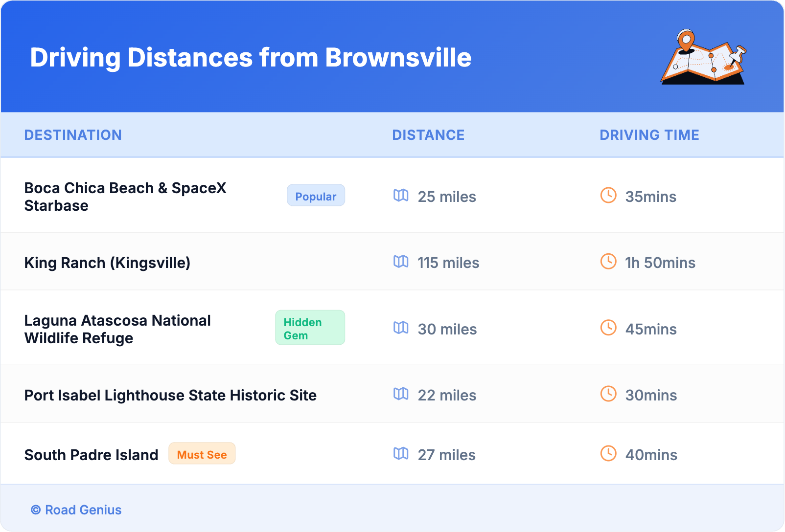The image size is (785, 532).
Task: Click the map illustration in the header
Action: [x=703, y=57]
